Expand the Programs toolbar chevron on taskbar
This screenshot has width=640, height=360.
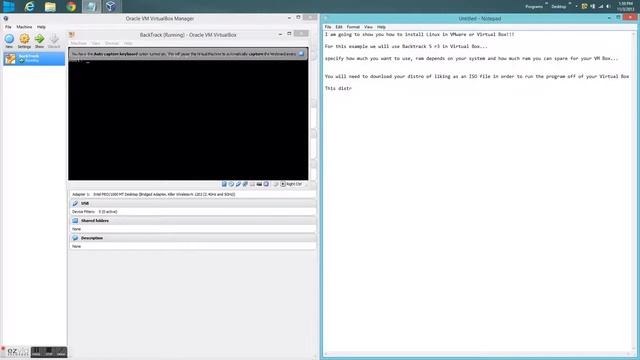click(x=547, y=4)
